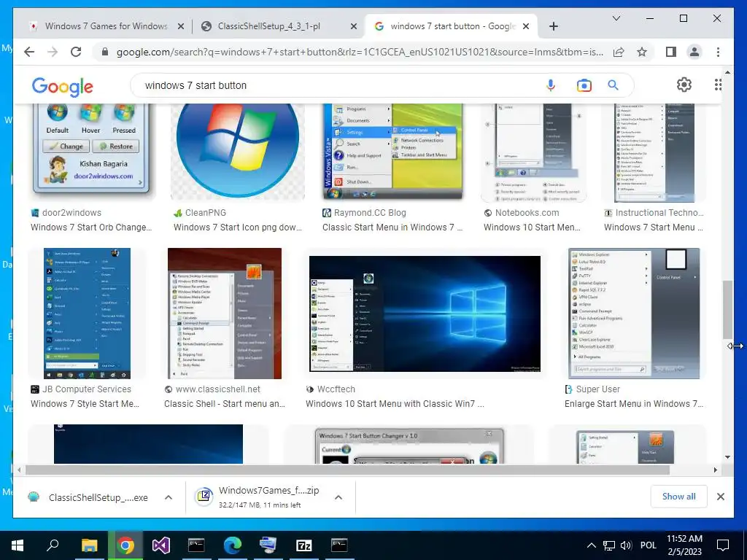The width and height of the screenshot is (747, 560).
Task: Open the Chrome side panel
Action: click(x=671, y=52)
